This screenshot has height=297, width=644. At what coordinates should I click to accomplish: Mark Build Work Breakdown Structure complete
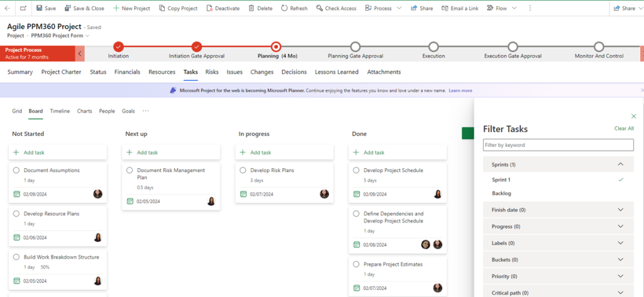[x=16, y=257]
